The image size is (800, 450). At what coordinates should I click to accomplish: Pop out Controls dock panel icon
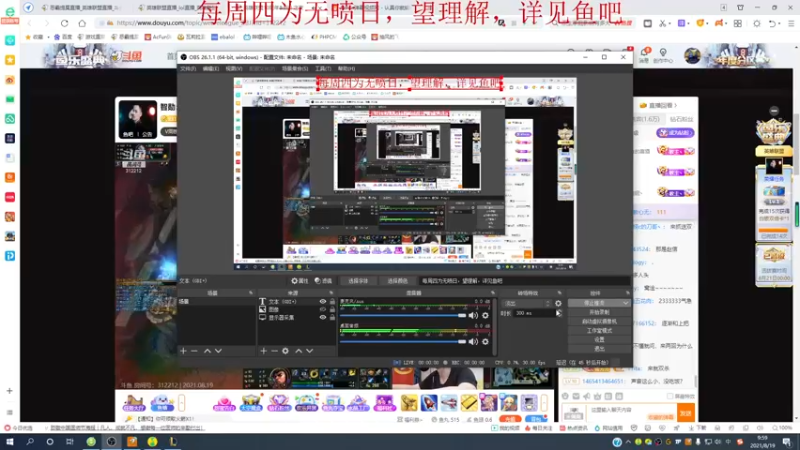coord(627,293)
